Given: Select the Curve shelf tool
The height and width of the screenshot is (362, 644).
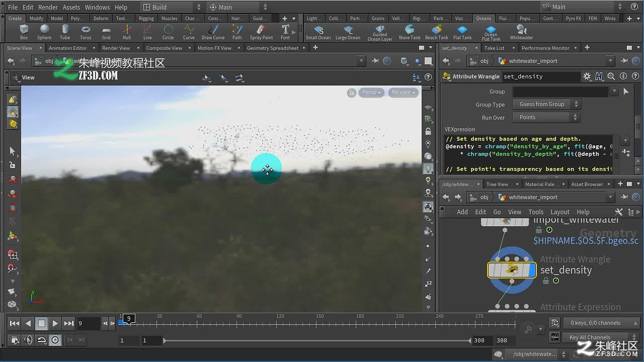Looking at the screenshot, I should click(x=189, y=32).
